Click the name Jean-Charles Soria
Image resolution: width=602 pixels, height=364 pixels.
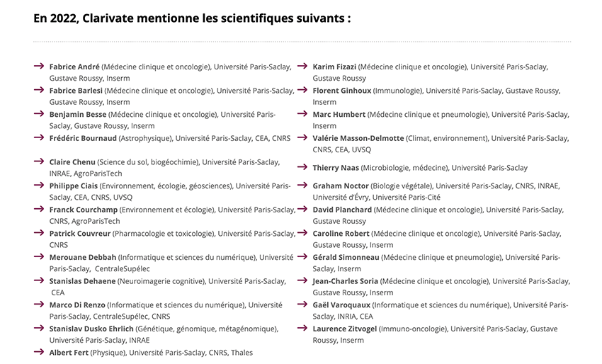pos(345,281)
